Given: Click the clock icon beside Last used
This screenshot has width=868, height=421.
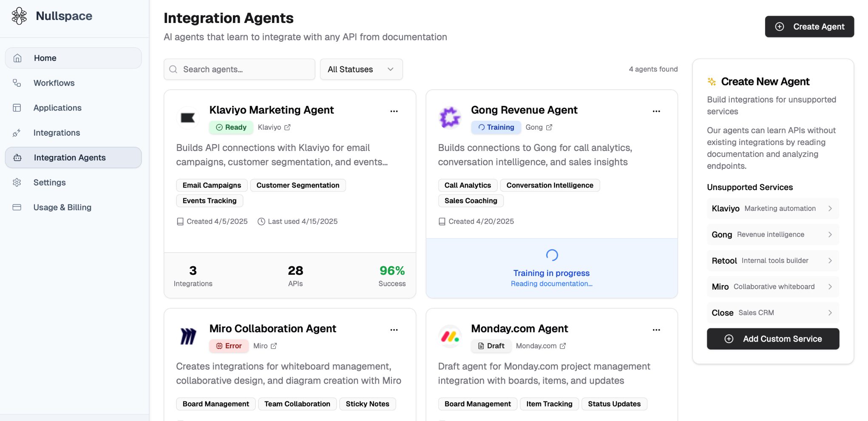Looking at the screenshot, I should [x=261, y=222].
